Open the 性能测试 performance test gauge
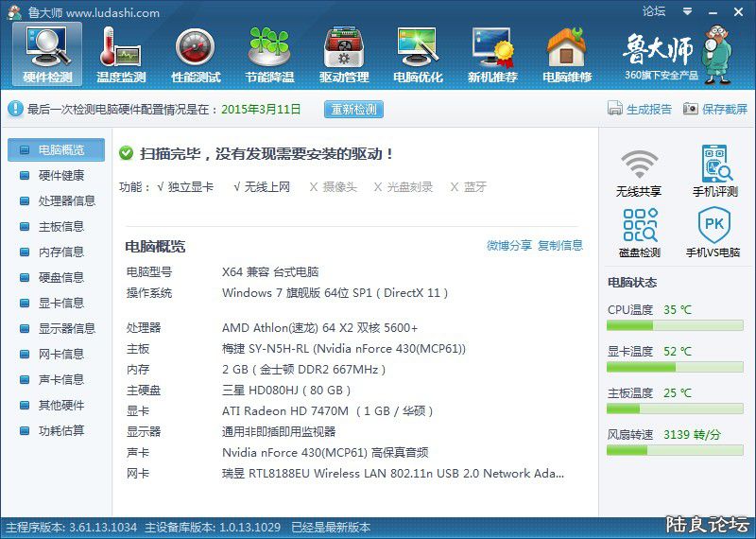Image resolution: width=756 pixels, height=539 pixels. click(x=196, y=53)
